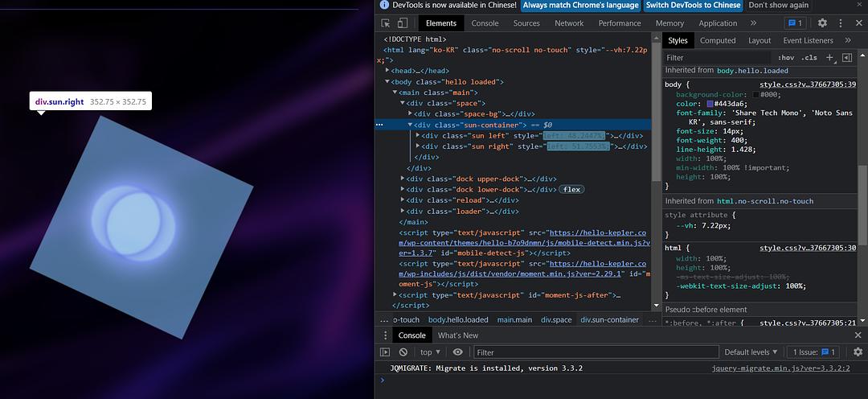The height and width of the screenshot is (399, 868).
Task: Open the 1 Issue button in console toolbar
Action: (x=813, y=352)
